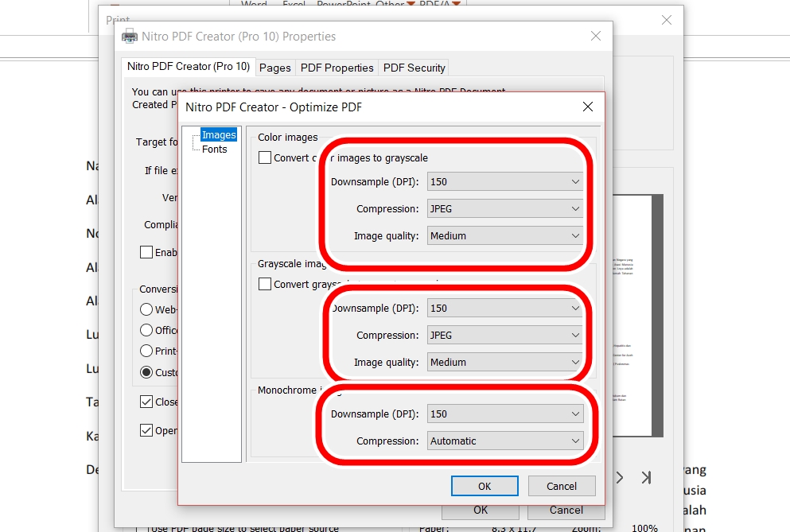This screenshot has width=790, height=532.
Task: Open Monochrome Downsample DPI dropdown
Action: (505, 414)
